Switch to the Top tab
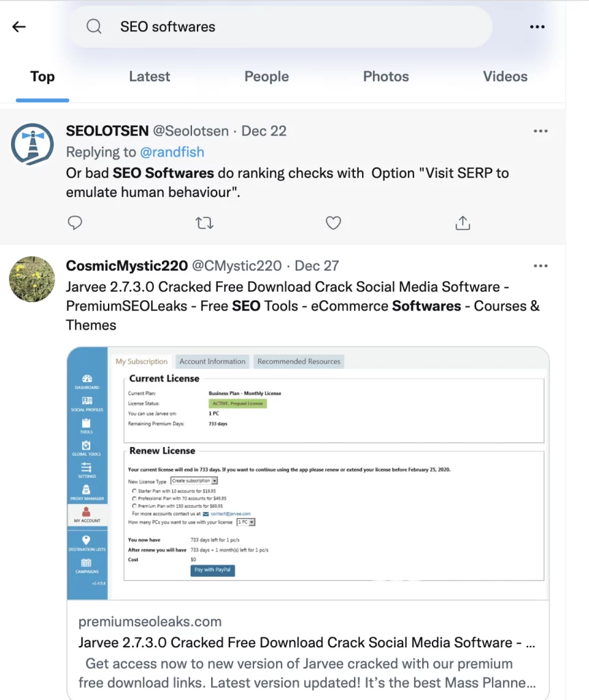The height and width of the screenshot is (700, 589). (x=42, y=77)
